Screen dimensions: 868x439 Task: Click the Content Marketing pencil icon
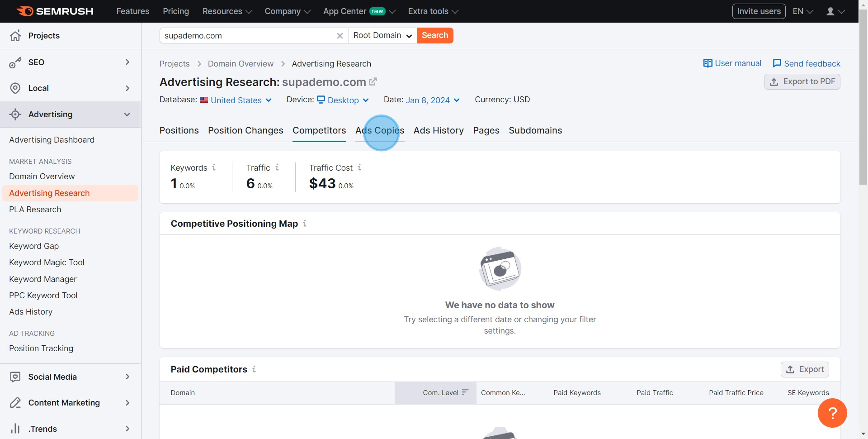(x=15, y=403)
